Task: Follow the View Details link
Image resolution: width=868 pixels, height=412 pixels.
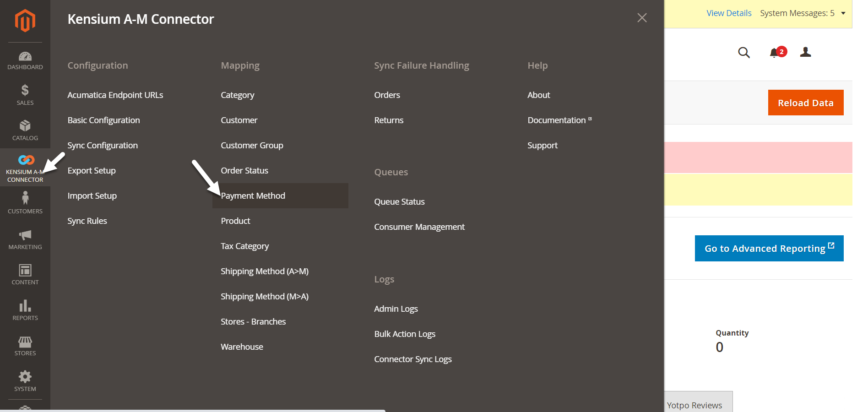Action: [x=729, y=13]
